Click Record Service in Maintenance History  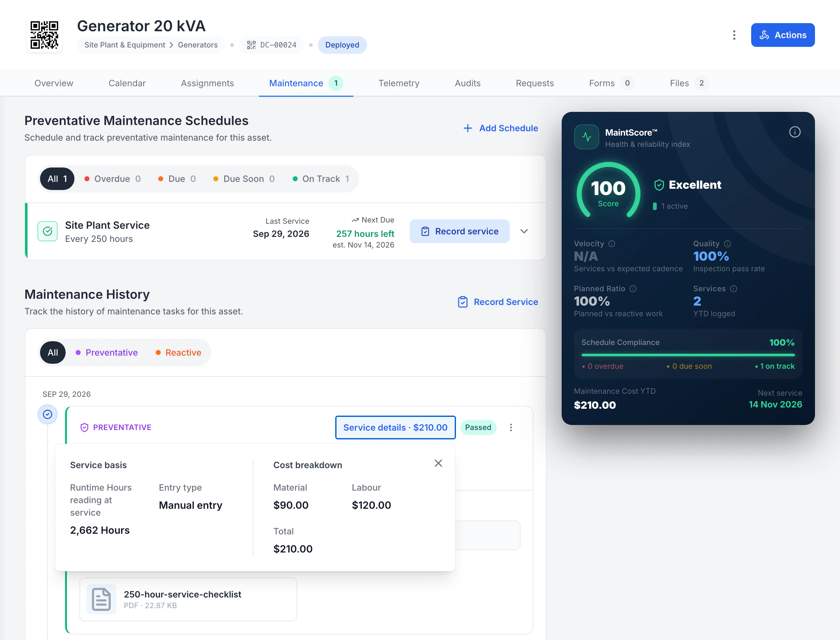coord(498,302)
